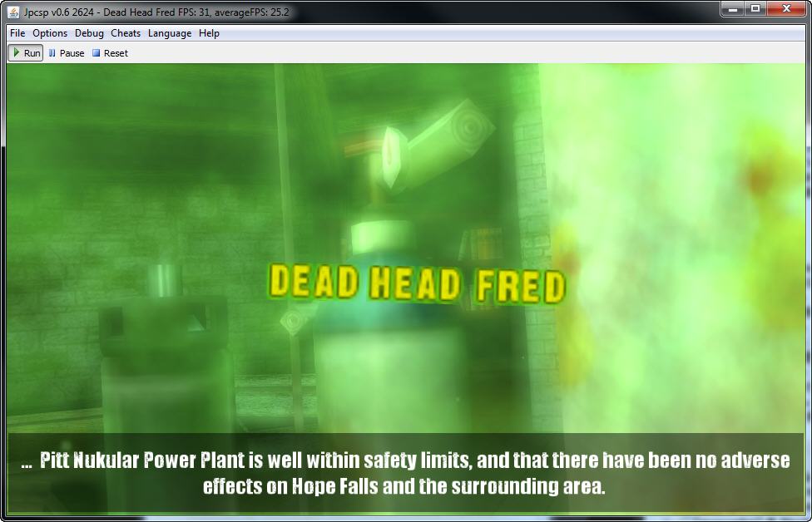This screenshot has width=812, height=522.
Task: Minimize the Jpcsp window
Action: [732, 9]
